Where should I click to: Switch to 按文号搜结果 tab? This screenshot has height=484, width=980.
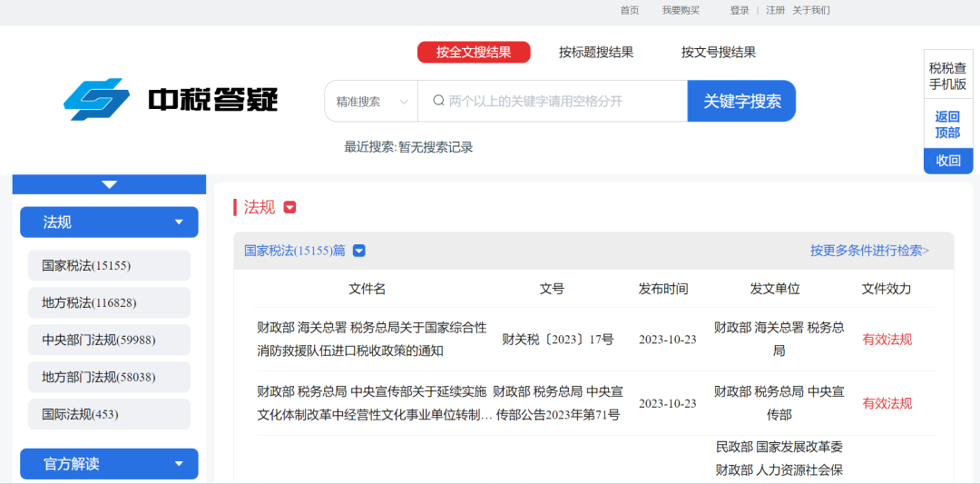[719, 53]
